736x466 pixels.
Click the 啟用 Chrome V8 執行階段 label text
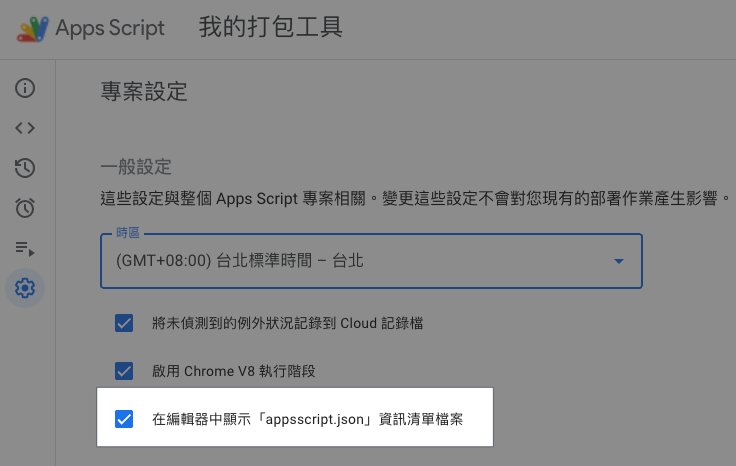[233, 371]
